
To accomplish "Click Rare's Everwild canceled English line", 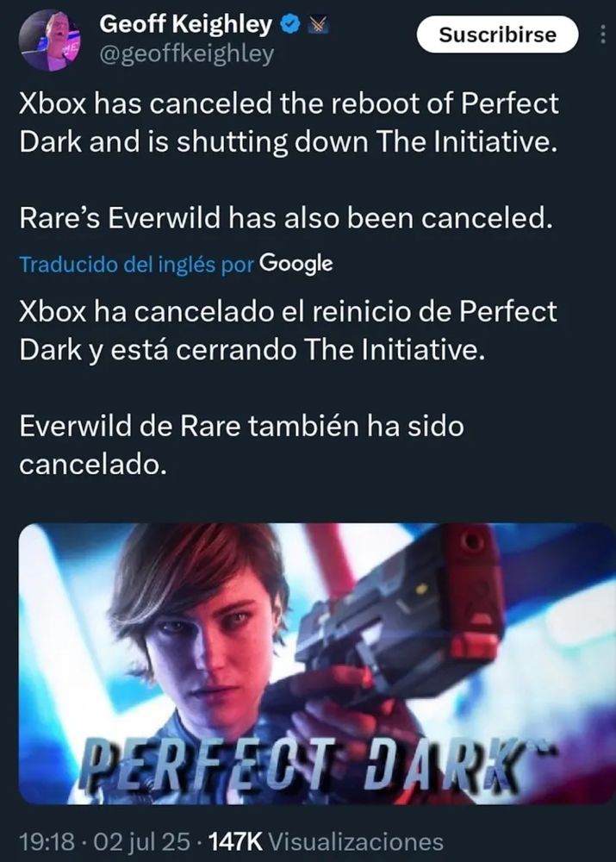I will 286,218.
